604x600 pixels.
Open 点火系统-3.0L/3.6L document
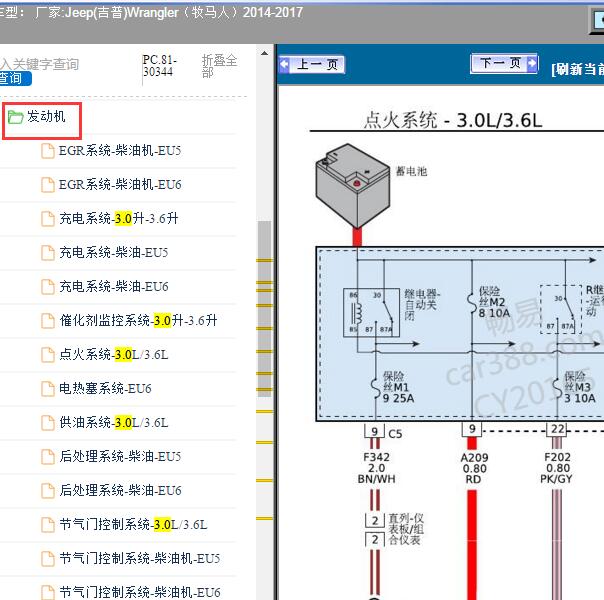114,354
